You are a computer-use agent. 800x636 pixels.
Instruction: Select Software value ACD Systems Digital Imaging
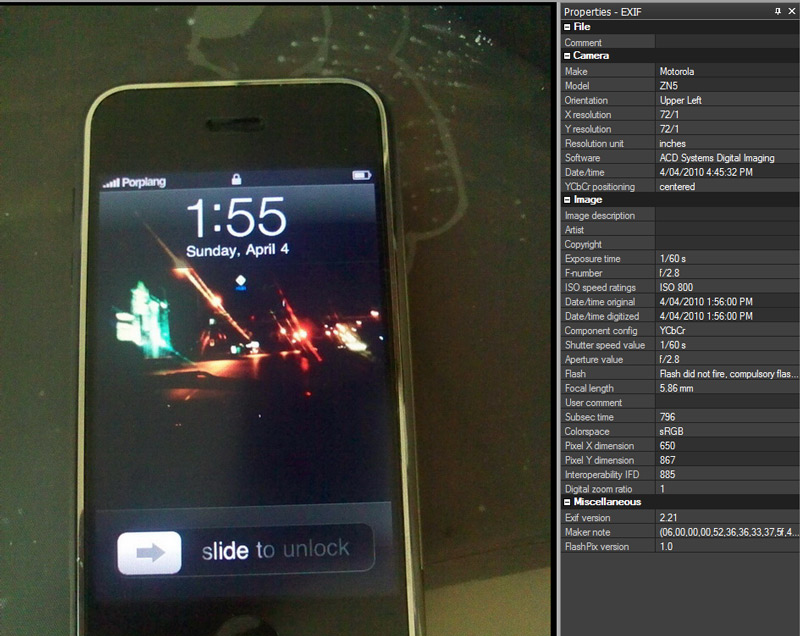[717, 158]
